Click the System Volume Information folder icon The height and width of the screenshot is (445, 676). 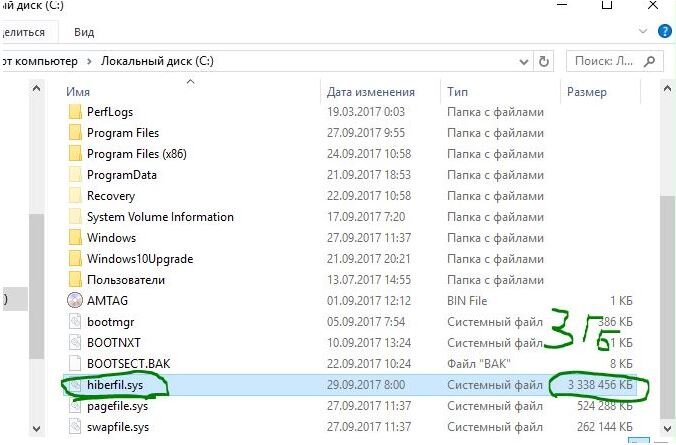(x=75, y=217)
